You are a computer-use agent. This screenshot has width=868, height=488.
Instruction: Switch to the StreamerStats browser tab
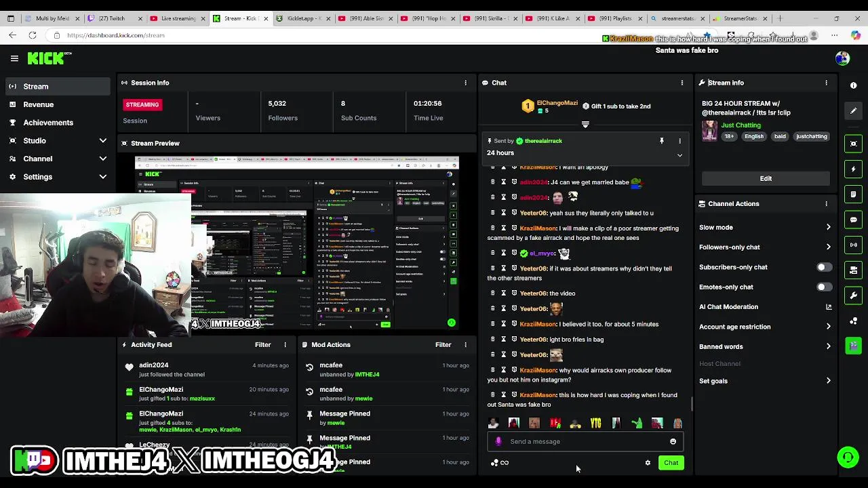(739, 18)
